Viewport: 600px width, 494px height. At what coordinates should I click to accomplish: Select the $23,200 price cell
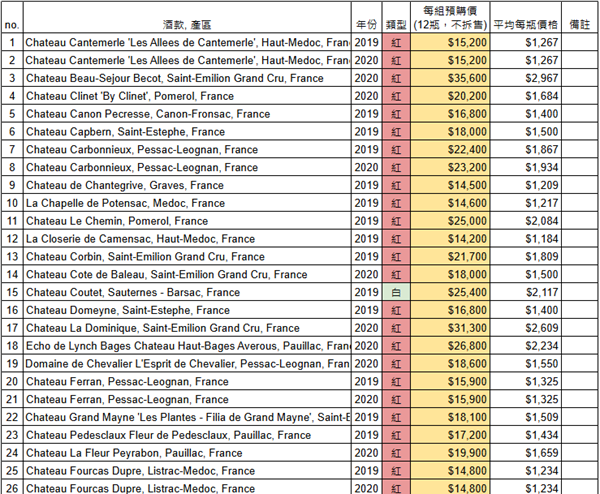(450, 168)
